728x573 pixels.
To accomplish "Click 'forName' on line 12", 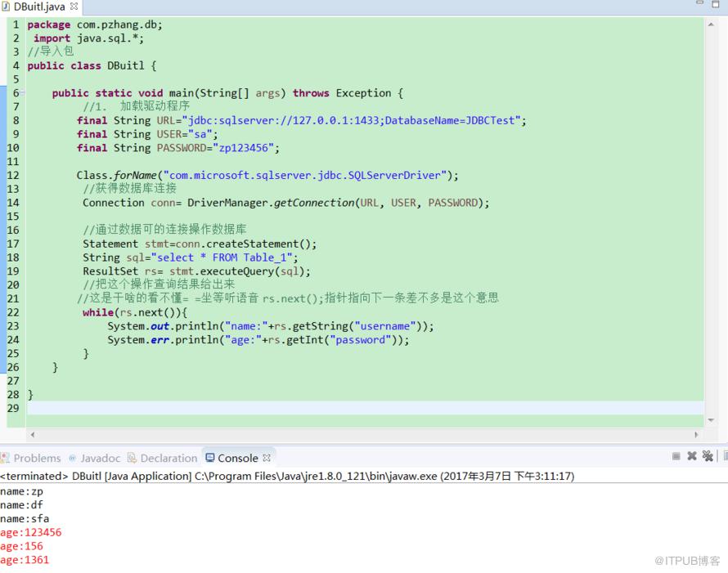I will [135, 176].
